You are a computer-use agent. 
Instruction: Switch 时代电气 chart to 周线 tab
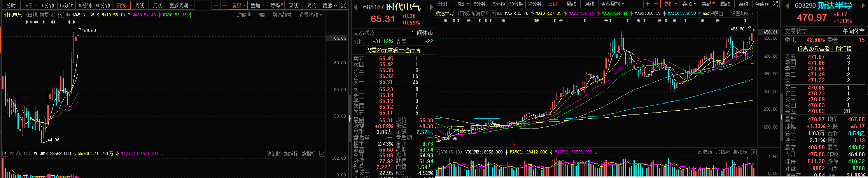(140, 5)
